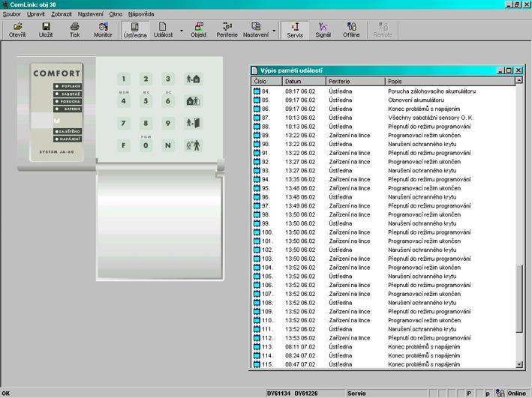Sort event list by Číslo column
This screenshot has height=398, width=532.
click(266, 82)
